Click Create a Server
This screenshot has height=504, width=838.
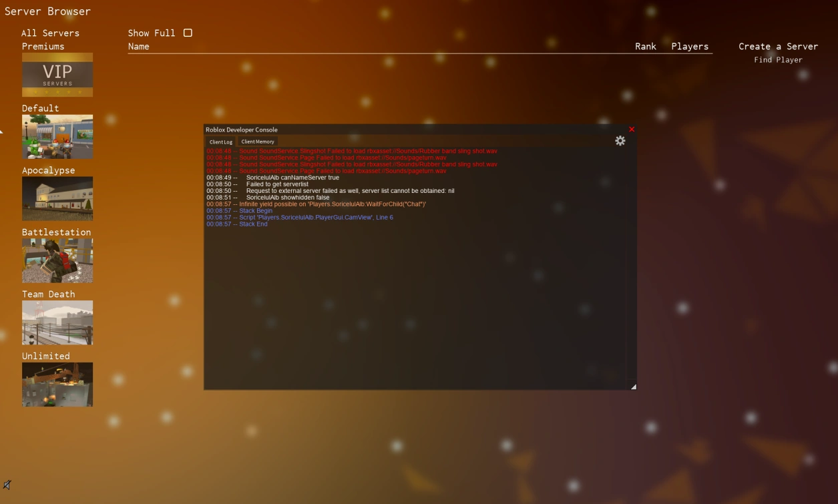click(778, 46)
